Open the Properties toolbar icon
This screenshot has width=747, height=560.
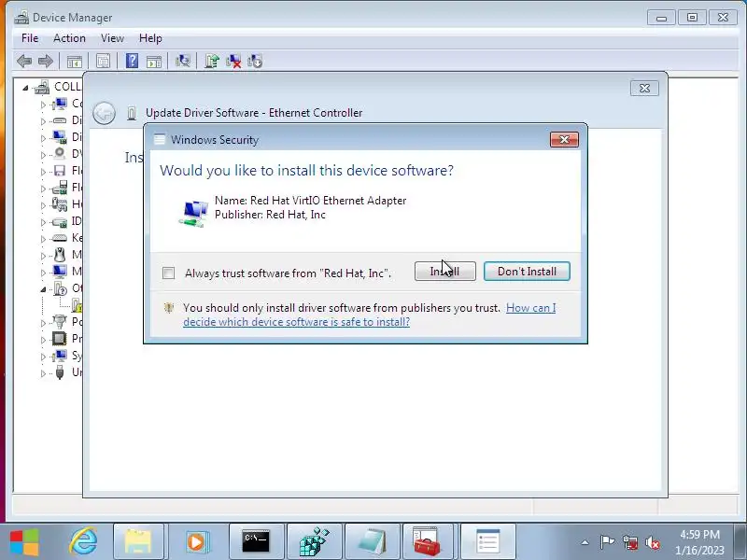coord(103,61)
